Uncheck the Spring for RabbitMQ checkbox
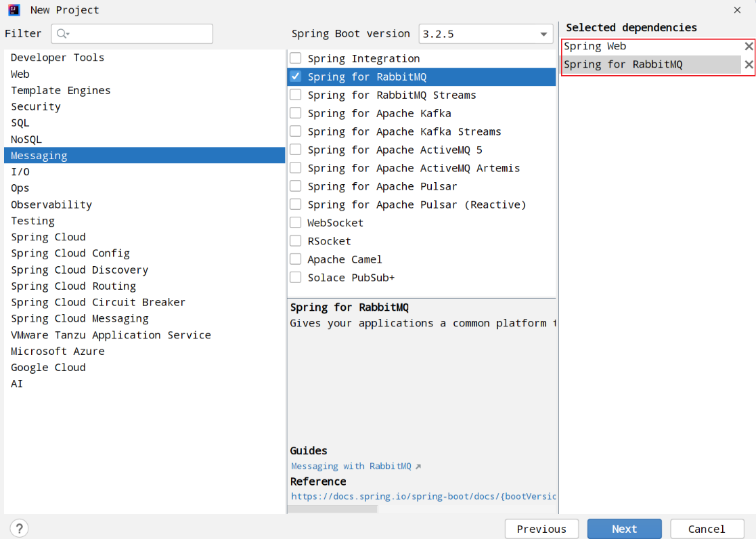756x539 pixels. (296, 77)
